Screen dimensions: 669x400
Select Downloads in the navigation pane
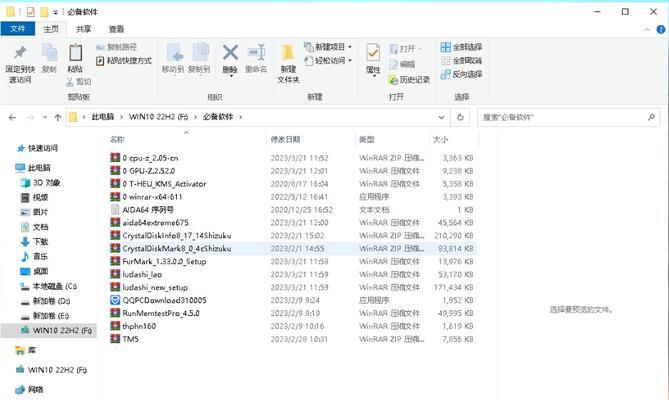(x=35, y=241)
